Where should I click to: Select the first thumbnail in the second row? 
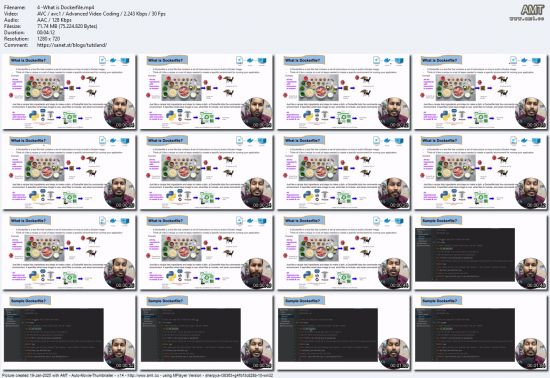pos(69,172)
